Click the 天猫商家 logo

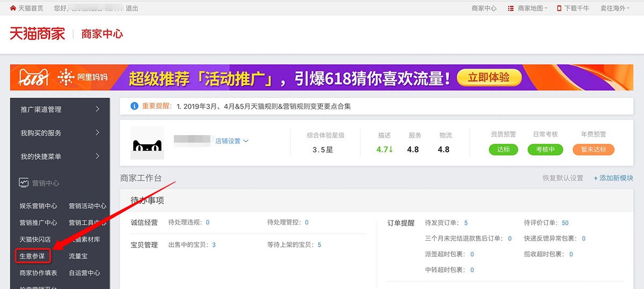(37, 33)
